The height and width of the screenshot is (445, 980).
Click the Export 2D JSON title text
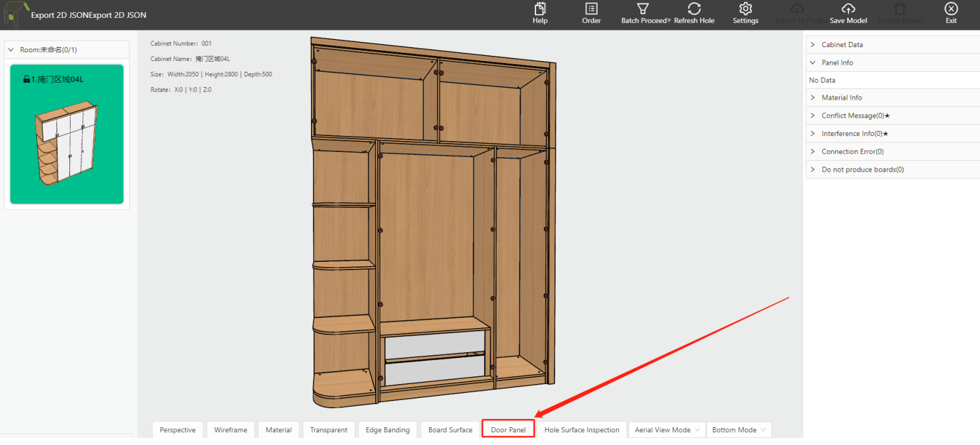click(x=89, y=15)
